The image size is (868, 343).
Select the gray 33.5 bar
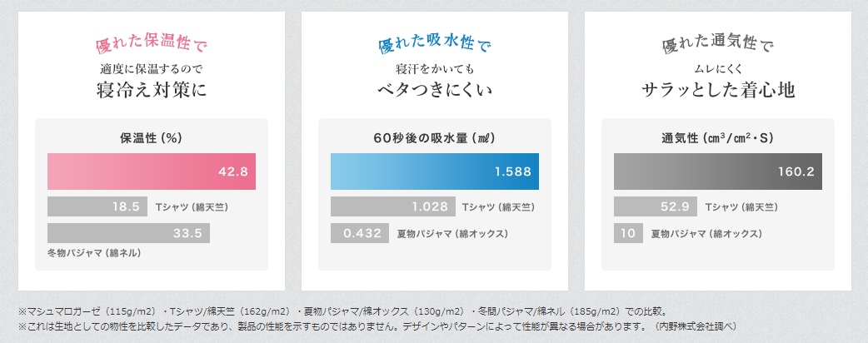point(128,233)
